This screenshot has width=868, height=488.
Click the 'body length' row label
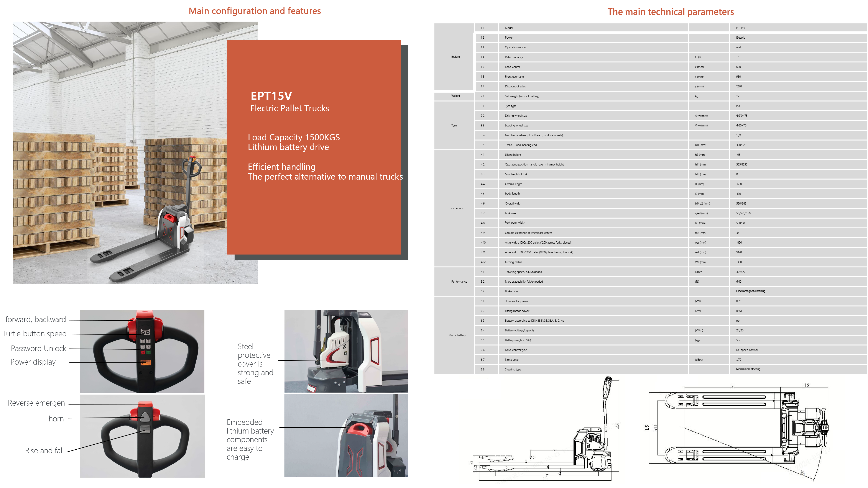point(512,194)
